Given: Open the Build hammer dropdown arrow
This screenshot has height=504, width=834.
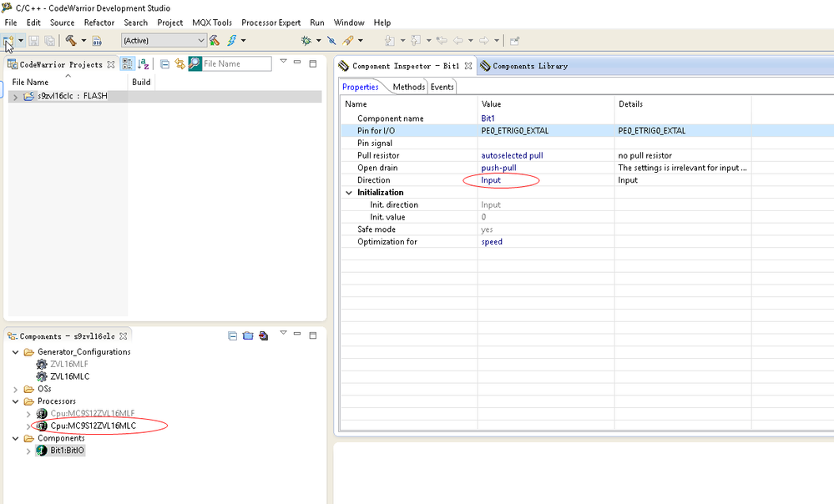Looking at the screenshot, I should tap(83, 40).
